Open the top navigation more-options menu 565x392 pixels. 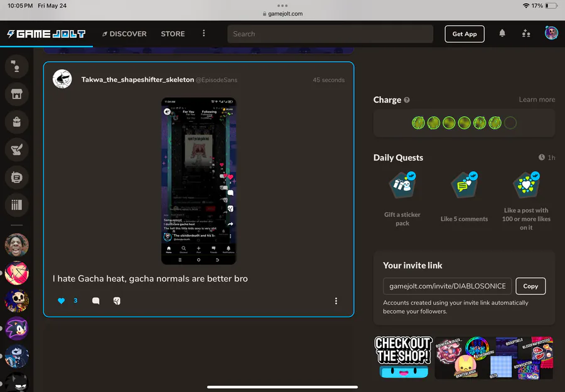[203, 33]
